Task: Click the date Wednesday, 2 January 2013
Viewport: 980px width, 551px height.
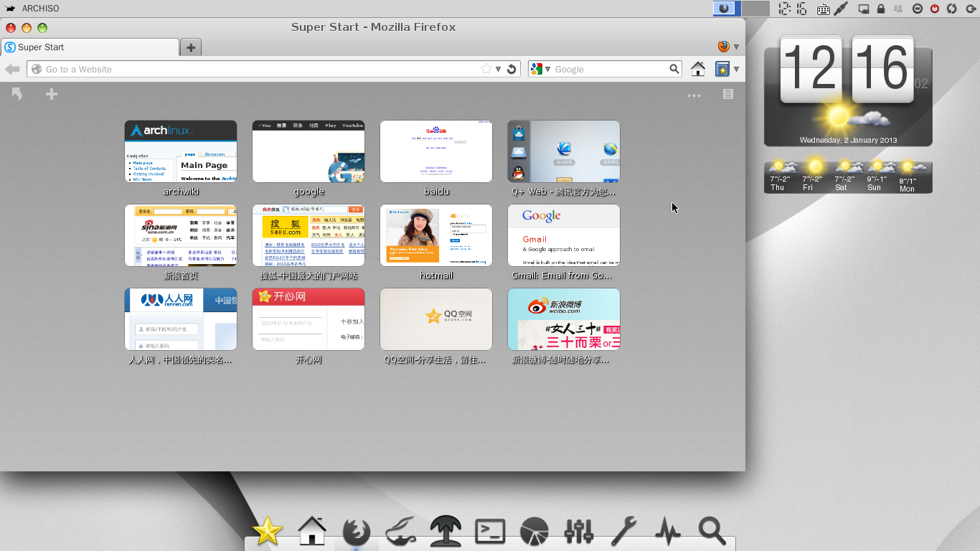Action: point(848,140)
